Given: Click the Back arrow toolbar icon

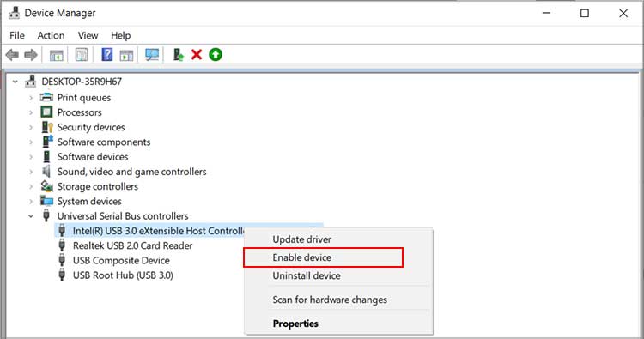Looking at the screenshot, I should 12,55.
